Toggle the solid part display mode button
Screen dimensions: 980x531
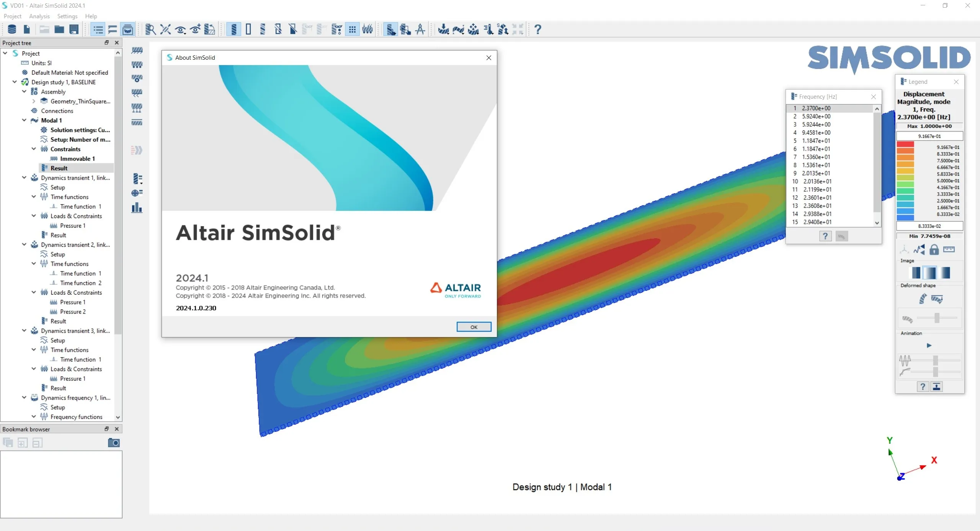234,29
